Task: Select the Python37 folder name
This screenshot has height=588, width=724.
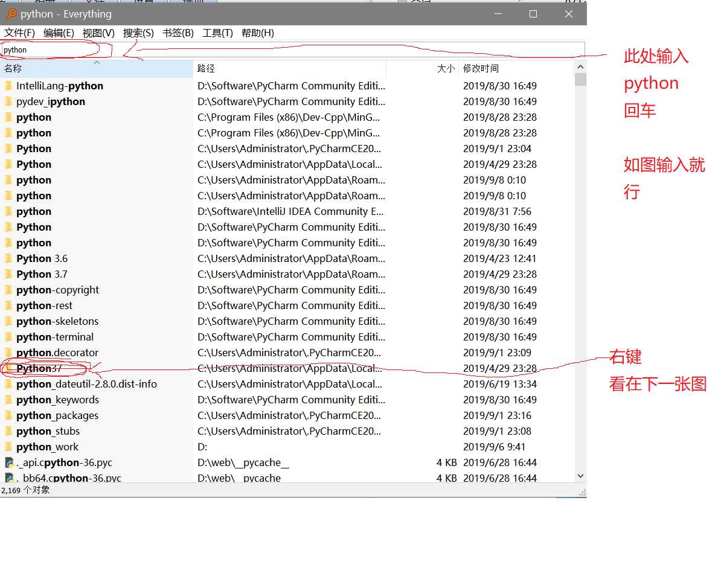Action: click(x=39, y=368)
